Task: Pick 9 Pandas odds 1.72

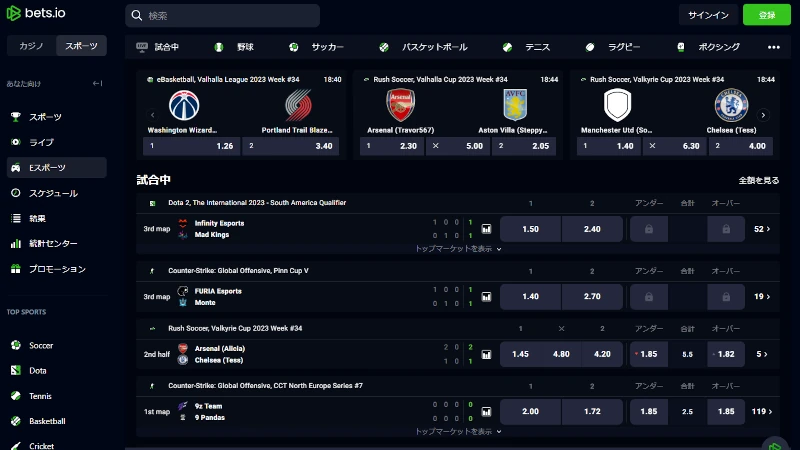Action: [592, 411]
